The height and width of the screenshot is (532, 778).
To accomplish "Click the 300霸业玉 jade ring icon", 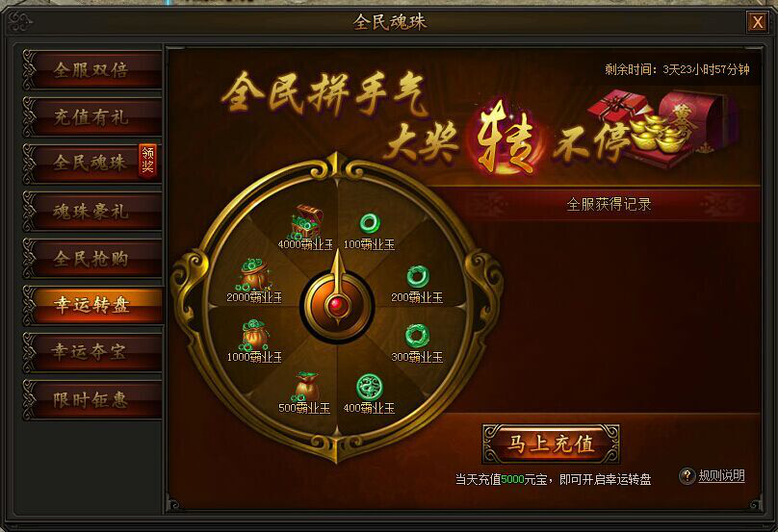I will pos(417,336).
